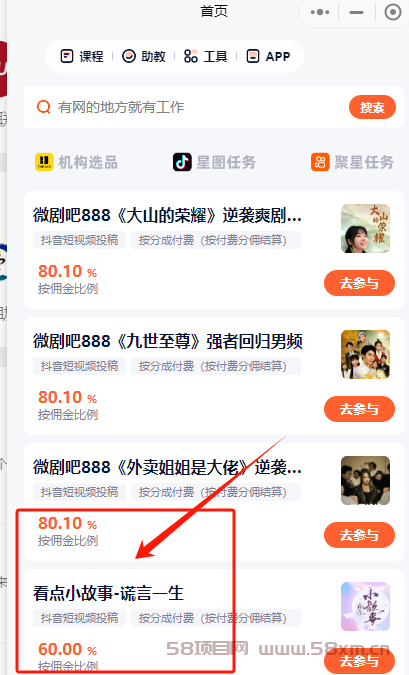The image size is (409, 675).
Task: Click the orange search magnifier icon
Action: [43, 107]
